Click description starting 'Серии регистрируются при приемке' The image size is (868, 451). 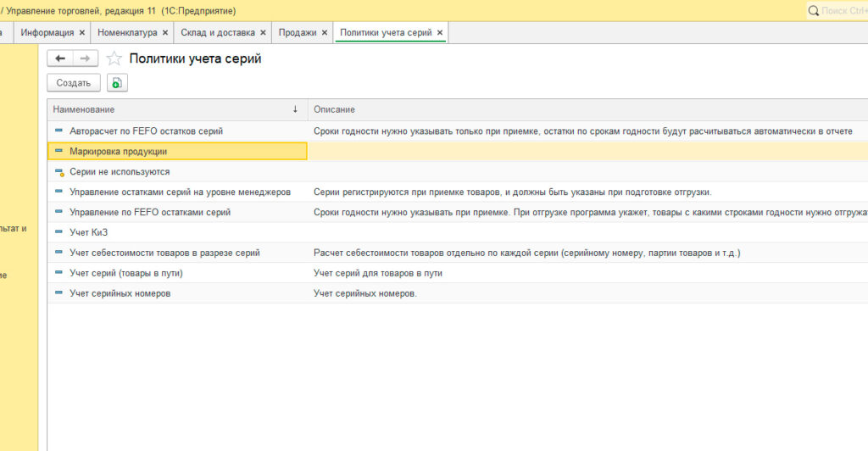[513, 192]
